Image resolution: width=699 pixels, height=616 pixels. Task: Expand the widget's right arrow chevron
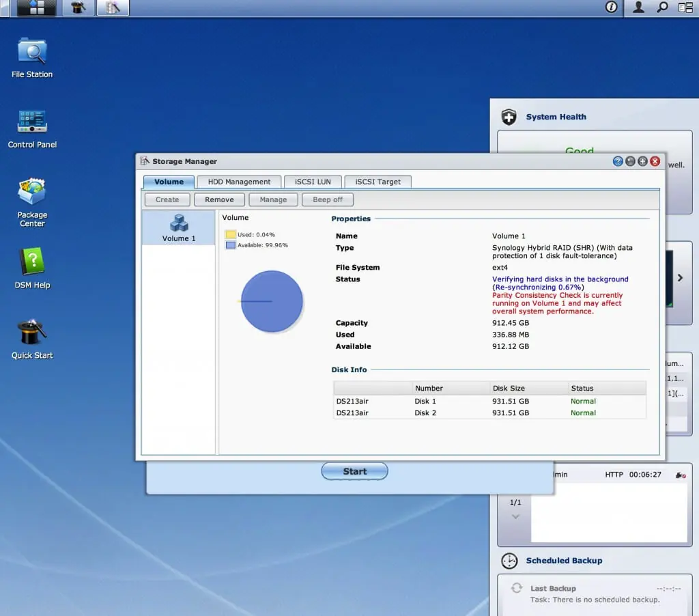tap(680, 278)
